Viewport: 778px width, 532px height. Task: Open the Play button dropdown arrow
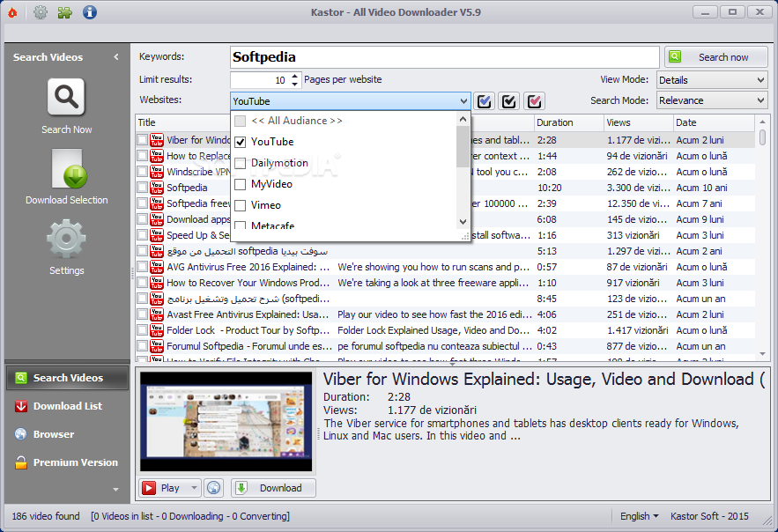tap(194, 488)
